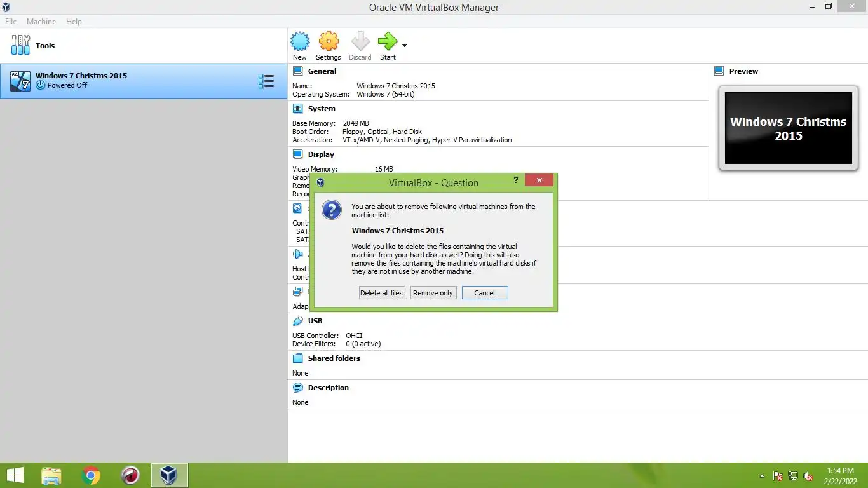The height and width of the screenshot is (488, 868).
Task: Open the File menu
Action: tap(11, 22)
